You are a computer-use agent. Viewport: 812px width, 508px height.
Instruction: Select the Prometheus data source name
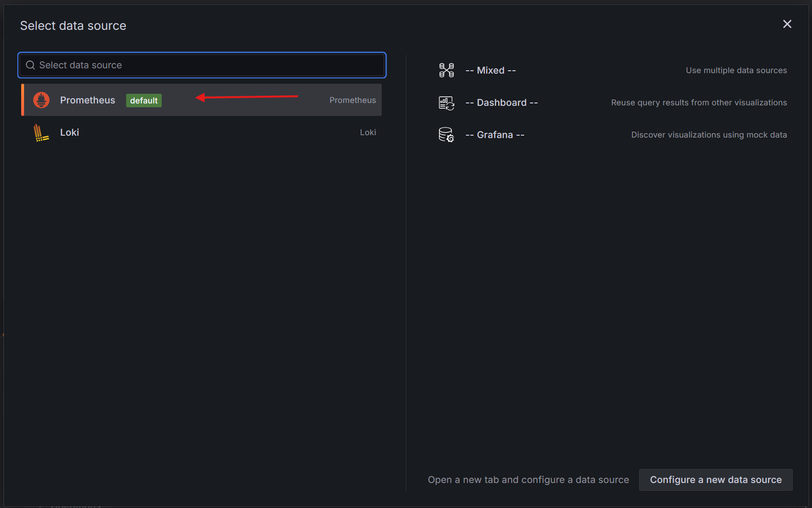pos(88,100)
